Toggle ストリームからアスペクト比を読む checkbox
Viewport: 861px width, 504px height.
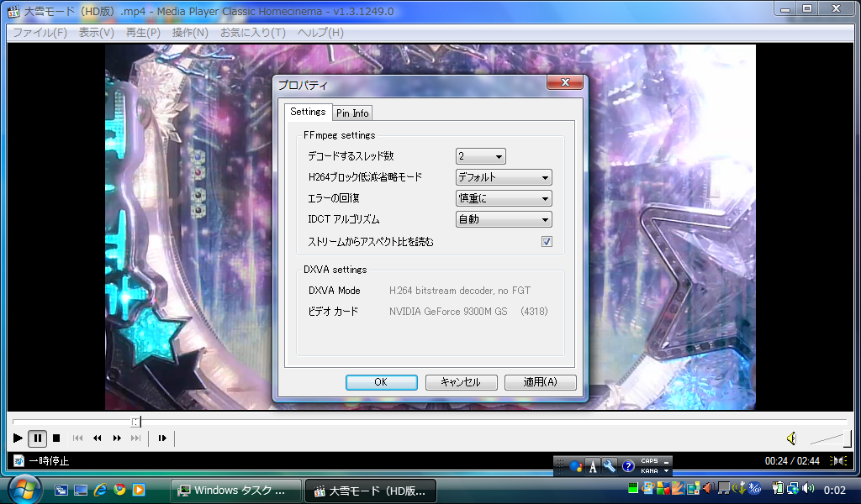pyautogui.click(x=547, y=241)
